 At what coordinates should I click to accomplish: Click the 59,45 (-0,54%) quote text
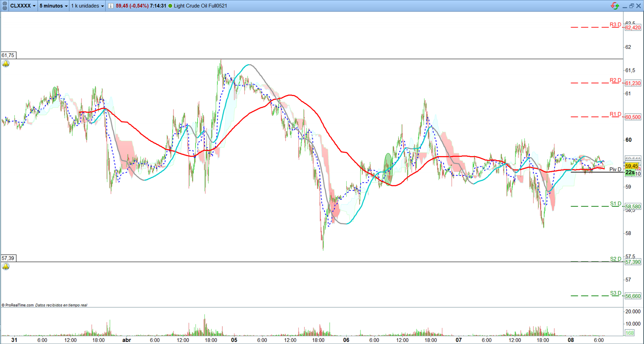click(132, 6)
